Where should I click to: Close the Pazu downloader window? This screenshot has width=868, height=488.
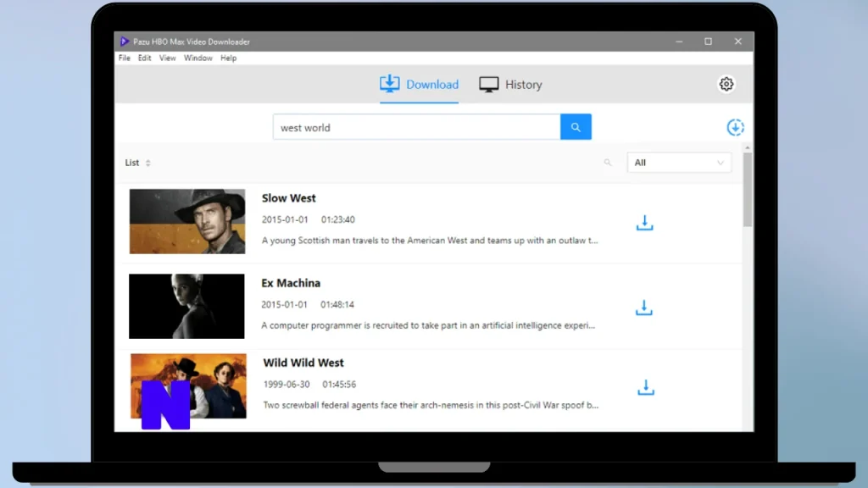point(738,42)
